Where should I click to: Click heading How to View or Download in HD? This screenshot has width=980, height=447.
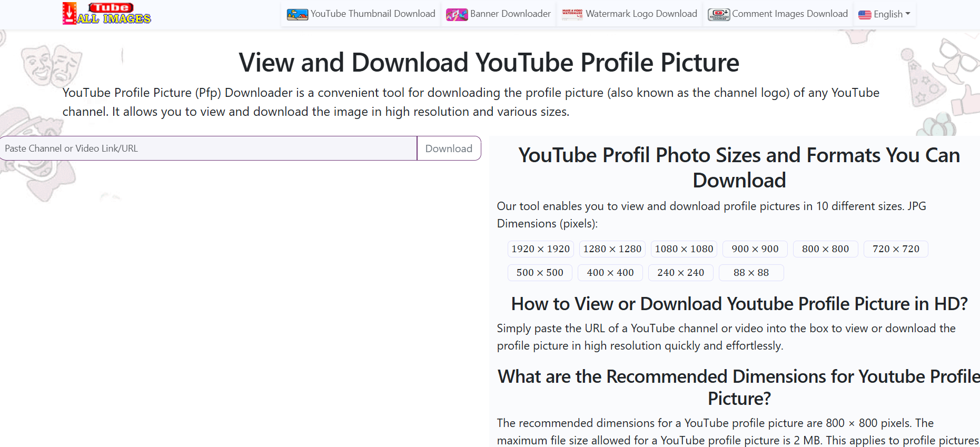tap(739, 304)
